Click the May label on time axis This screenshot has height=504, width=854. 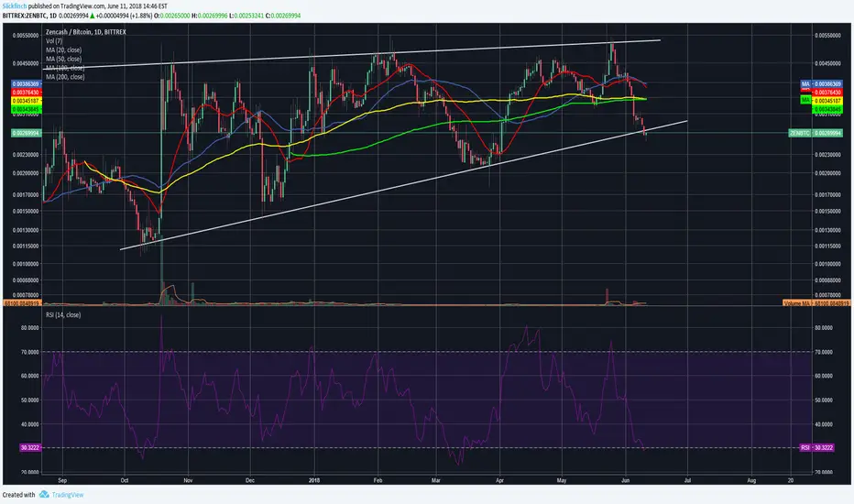[562, 480]
